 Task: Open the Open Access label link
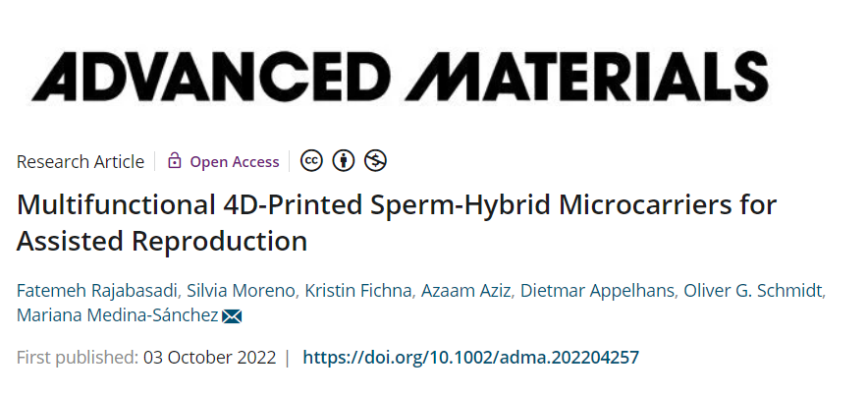point(234,162)
